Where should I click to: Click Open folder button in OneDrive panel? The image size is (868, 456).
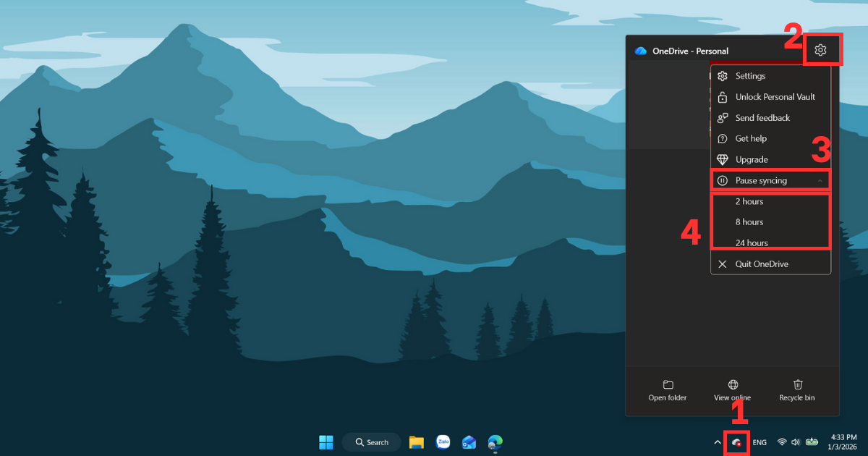click(x=668, y=390)
